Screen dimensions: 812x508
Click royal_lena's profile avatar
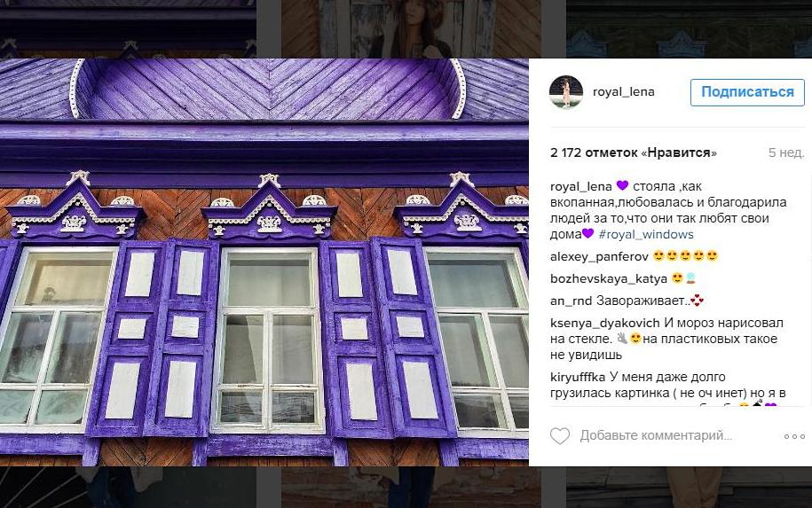(566, 92)
